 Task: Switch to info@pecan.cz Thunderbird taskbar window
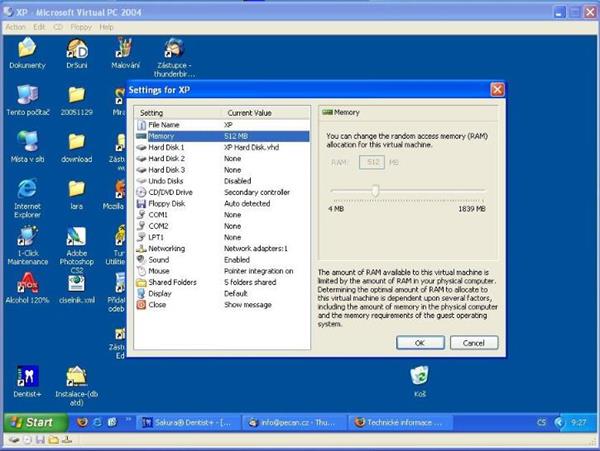tap(293, 423)
